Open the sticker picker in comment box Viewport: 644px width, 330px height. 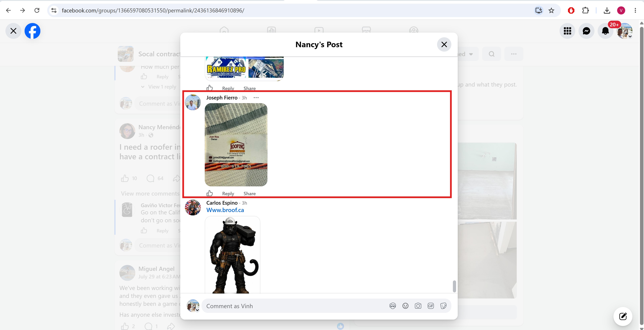coord(443,306)
